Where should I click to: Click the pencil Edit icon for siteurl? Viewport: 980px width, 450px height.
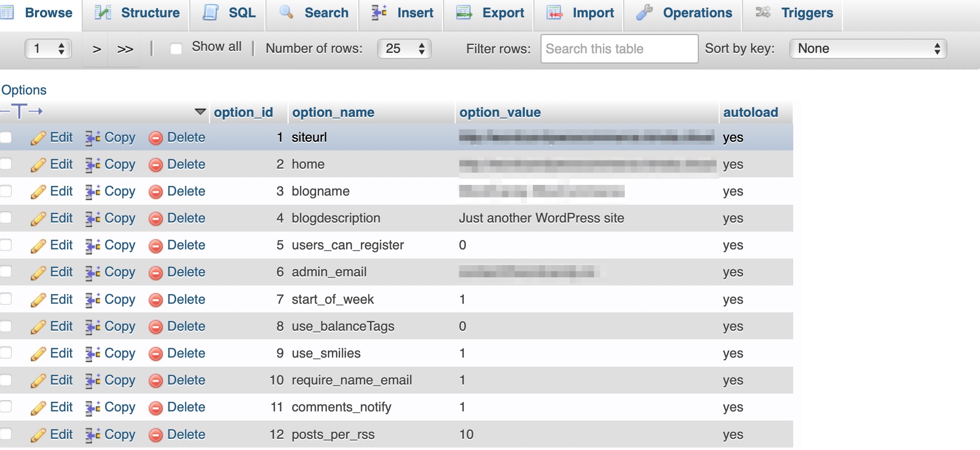coord(38,138)
